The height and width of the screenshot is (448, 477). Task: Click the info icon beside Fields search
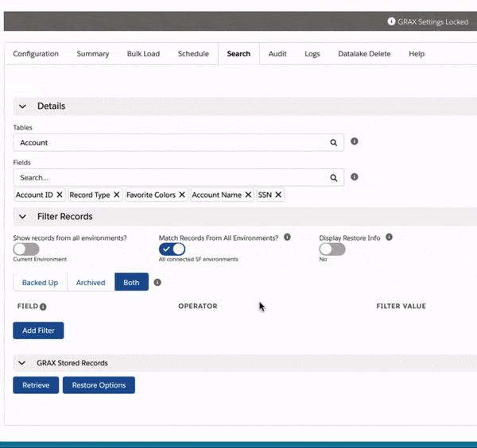point(355,177)
